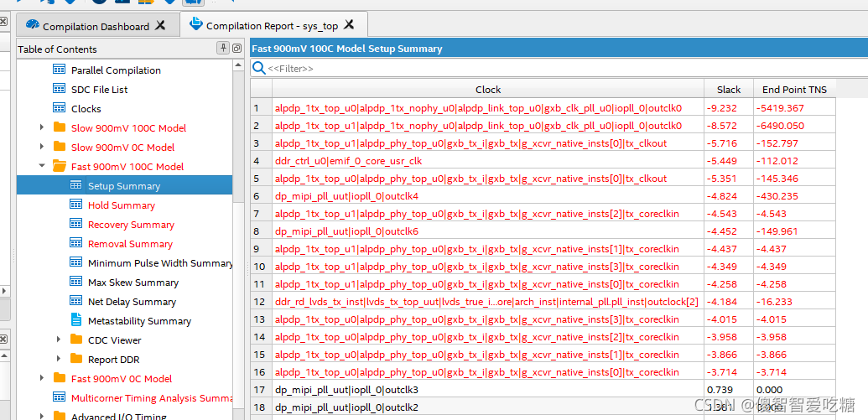Viewport: 868px width, 420px height.
Task: Click document icon beside Metastability Summary
Action: pyautogui.click(x=76, y=320)
